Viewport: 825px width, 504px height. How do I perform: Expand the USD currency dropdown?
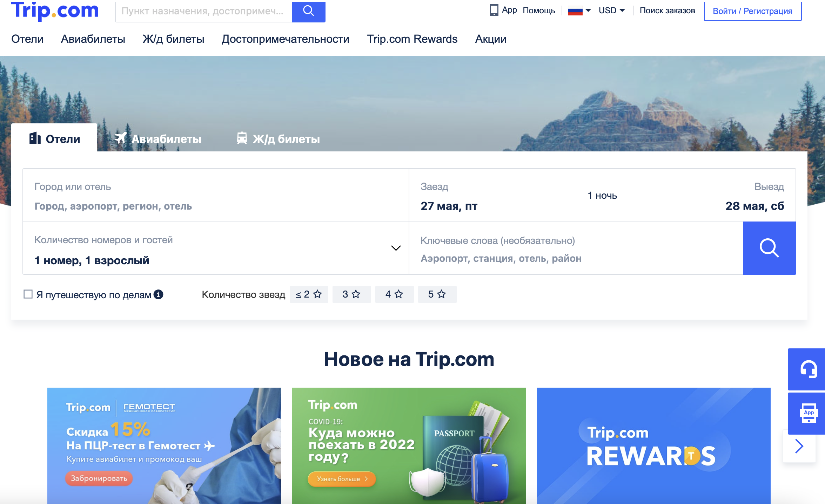point(612,11)
